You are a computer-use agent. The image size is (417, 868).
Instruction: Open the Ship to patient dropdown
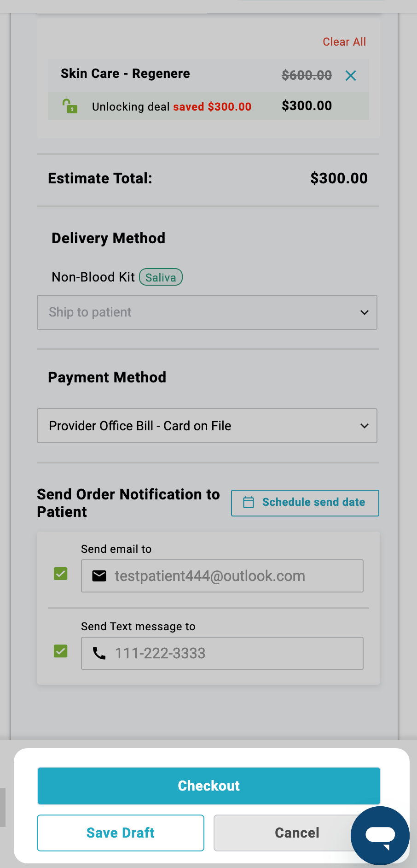[207, 312]
